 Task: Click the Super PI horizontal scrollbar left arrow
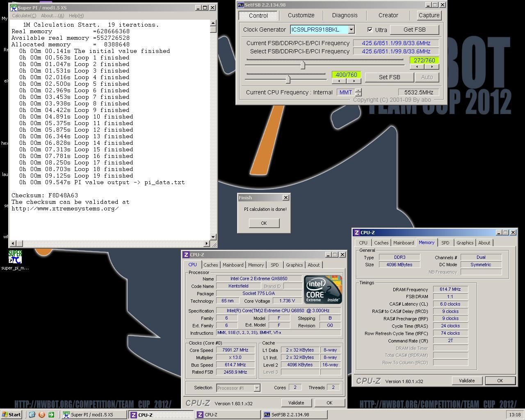pyautogui.click(x=13, y=244)
